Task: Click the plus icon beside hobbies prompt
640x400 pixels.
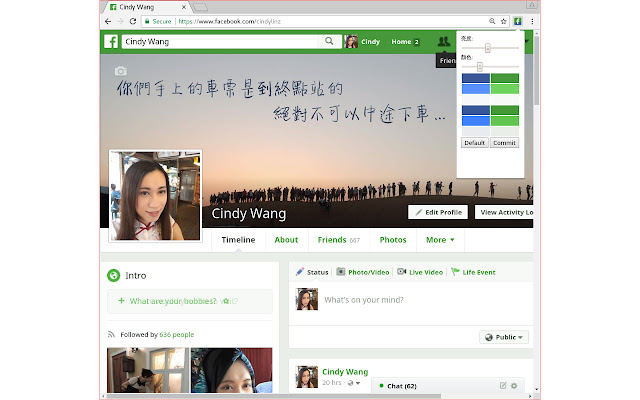Action: [x=121, y=301]
